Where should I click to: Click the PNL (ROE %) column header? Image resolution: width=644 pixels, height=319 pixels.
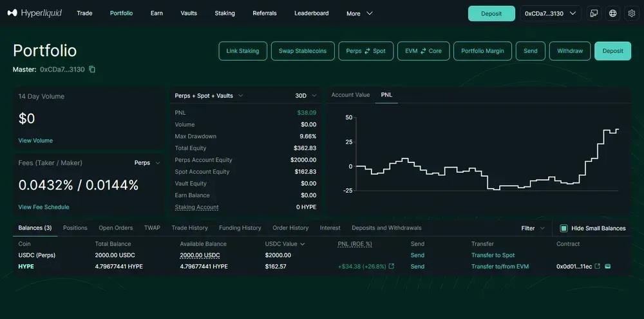pyautogui.click(x=355, y=244)
